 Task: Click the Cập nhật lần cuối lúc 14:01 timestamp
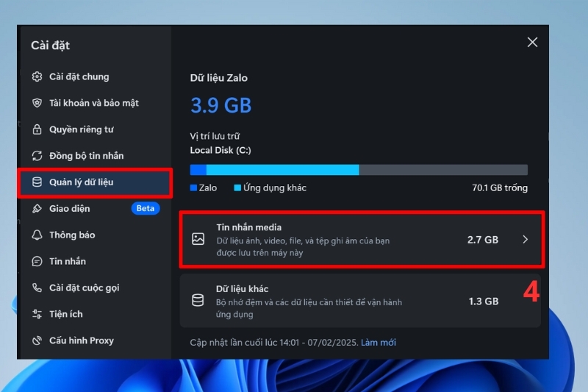click(274, 343)
